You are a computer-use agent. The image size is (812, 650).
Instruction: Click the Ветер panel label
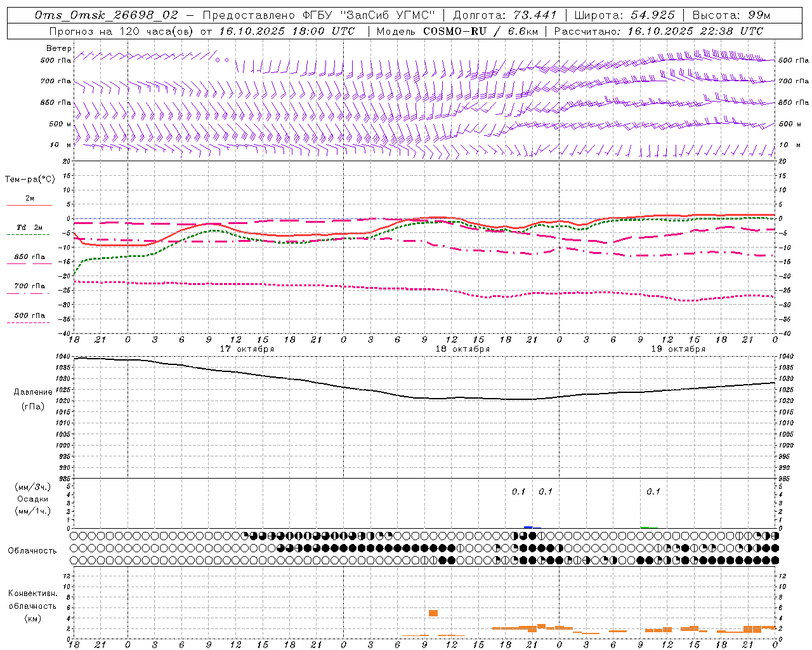pyautogui.click(x=59, y=48)
